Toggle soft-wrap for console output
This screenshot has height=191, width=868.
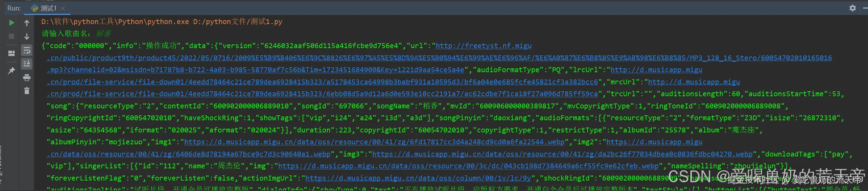click(x=27, y=50)
